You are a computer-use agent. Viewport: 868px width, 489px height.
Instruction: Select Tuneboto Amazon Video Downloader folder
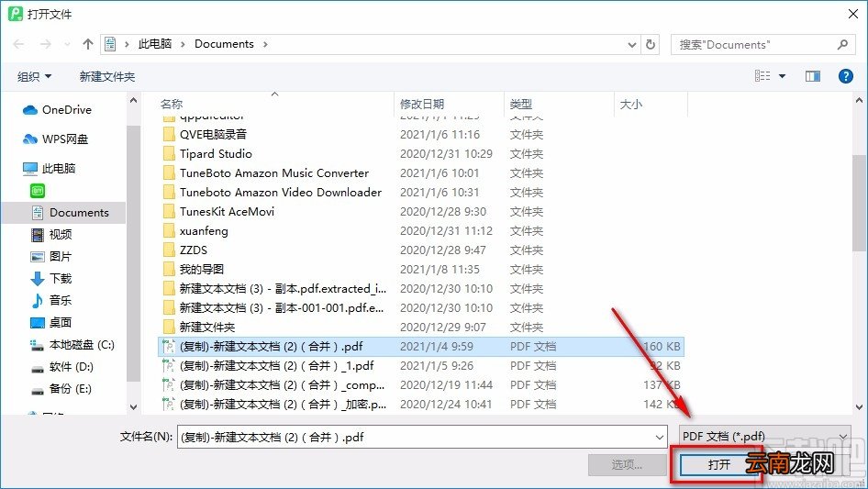421,192
